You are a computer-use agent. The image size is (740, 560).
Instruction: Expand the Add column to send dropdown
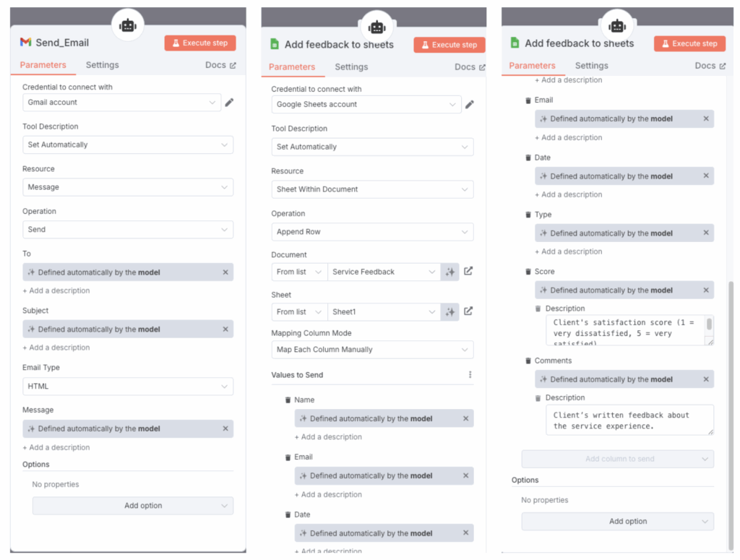pyautogui.click(x=618, y=459)
